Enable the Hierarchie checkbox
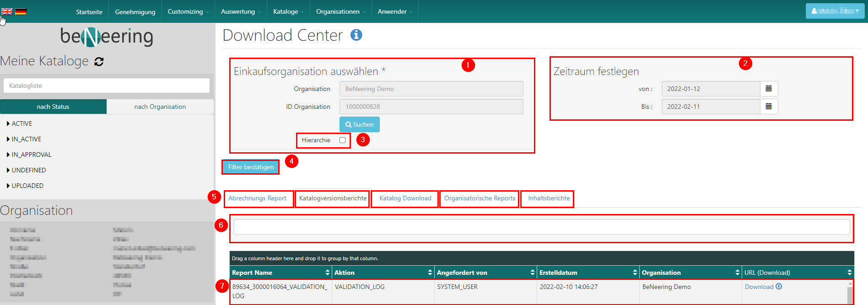This screenshot has height=305, width=868. [x=342, y=140]
